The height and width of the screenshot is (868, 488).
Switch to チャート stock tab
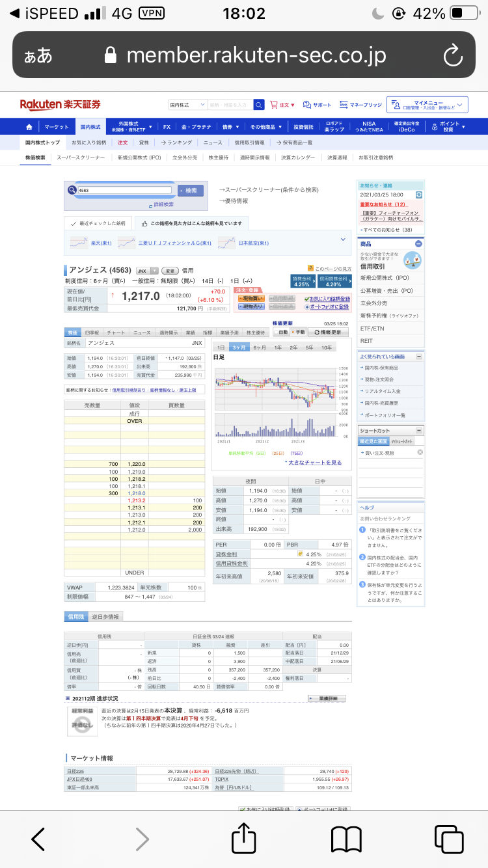click(x=116, y=332)
